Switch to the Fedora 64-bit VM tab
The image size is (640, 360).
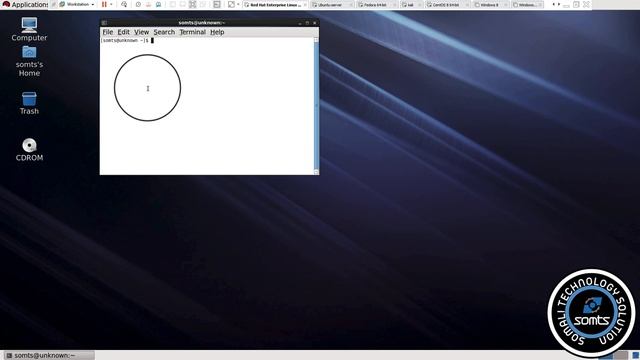(376, 5)
